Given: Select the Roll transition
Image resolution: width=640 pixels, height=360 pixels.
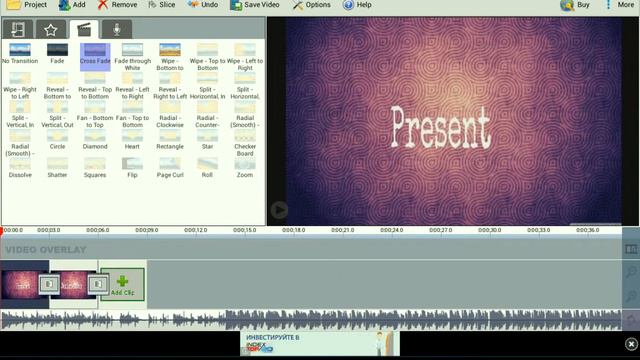Looking at the screenshot, I should tap(207, 168).
